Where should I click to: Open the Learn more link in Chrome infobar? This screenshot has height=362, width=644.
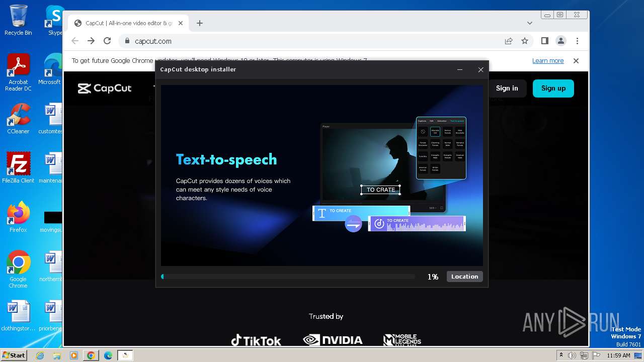tap(548, 61)
